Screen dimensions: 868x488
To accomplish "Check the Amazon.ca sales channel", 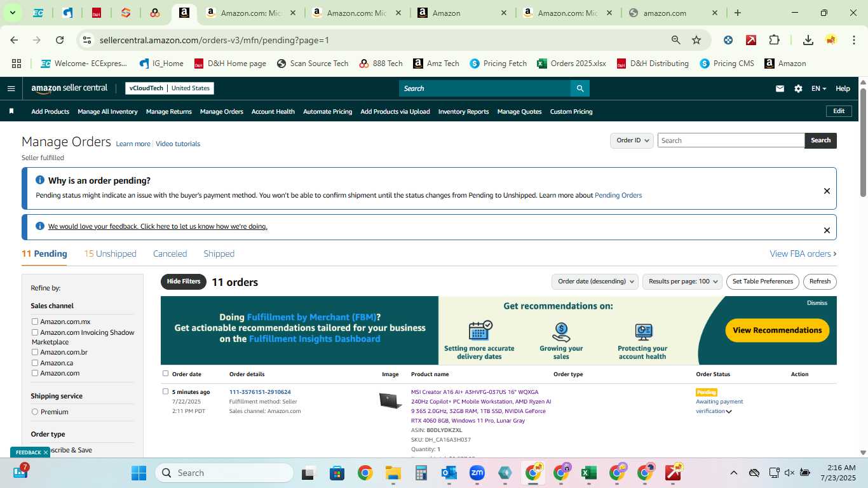I will (35, 363).
